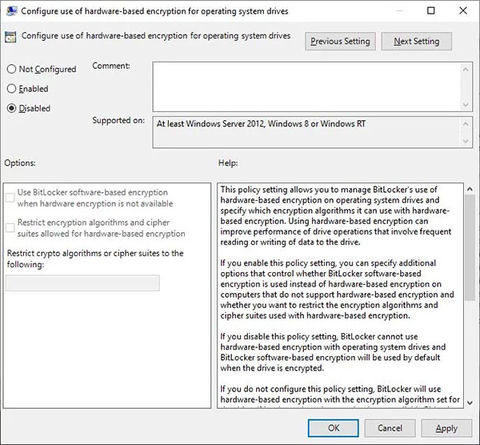Go to Next Setting
Viewport: 480px width, 445px height.
tap(416, 41)
